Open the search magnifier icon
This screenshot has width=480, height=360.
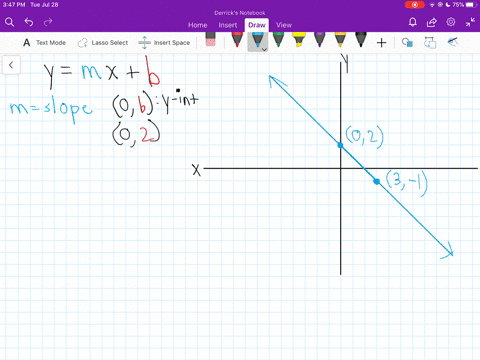tap(9, 22)
